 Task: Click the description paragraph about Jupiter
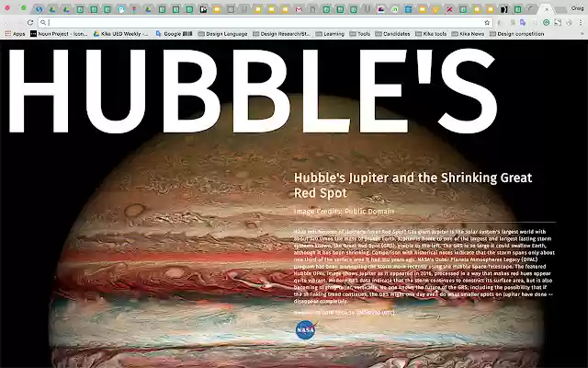pyautogui.click(x=424, y=266)
